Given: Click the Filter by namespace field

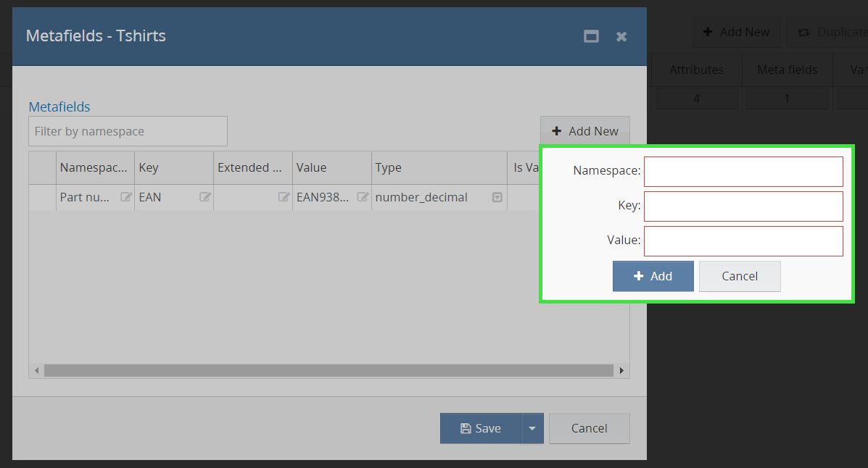Looking at the screenshot, I should pyautogui.click(x=128, y=131).
